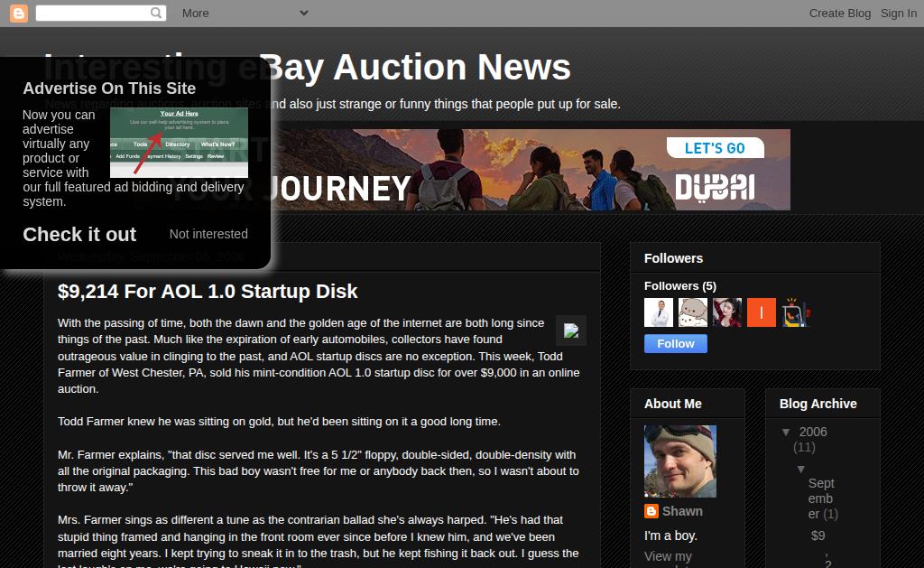Screen dimensions: 924x568
Task: Open the $9,214 For AOL 1.0 Startup Disk post
Action: pyautogui.click(x=208, y=292)
